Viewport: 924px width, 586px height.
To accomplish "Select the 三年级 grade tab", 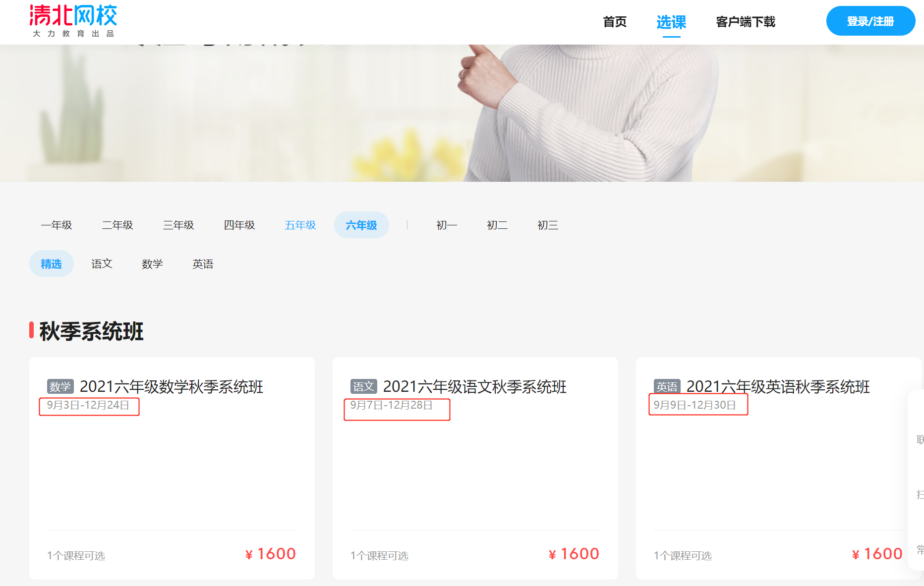I will pos(177,225).
